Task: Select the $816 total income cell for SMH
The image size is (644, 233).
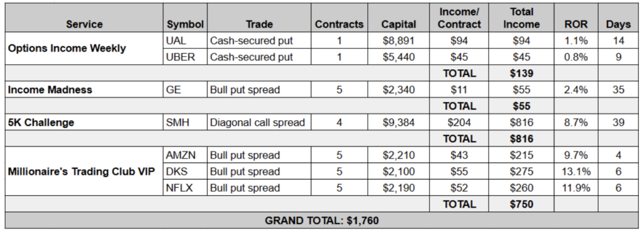Action: pos(521,122)
